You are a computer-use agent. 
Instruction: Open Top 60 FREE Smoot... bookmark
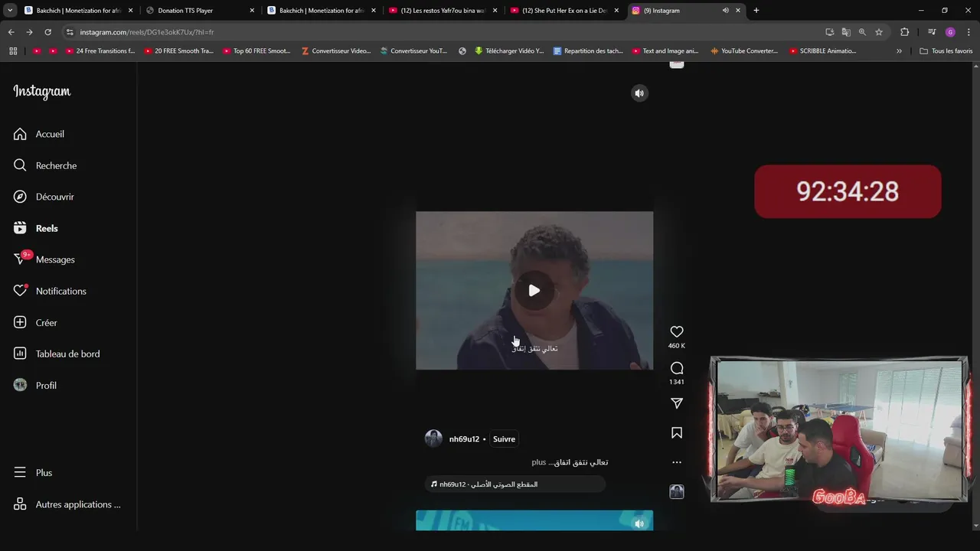coord(256,51)
